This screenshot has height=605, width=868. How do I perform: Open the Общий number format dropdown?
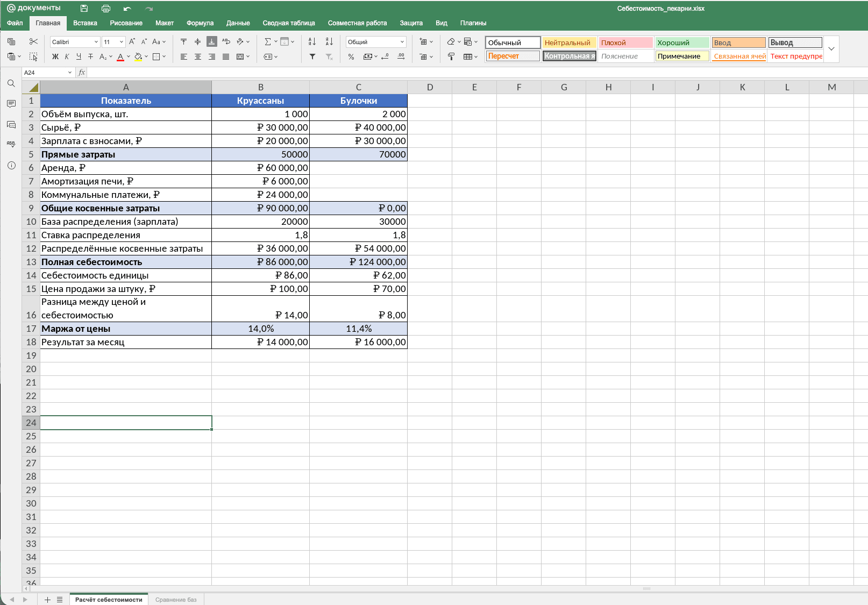point(402,42)
